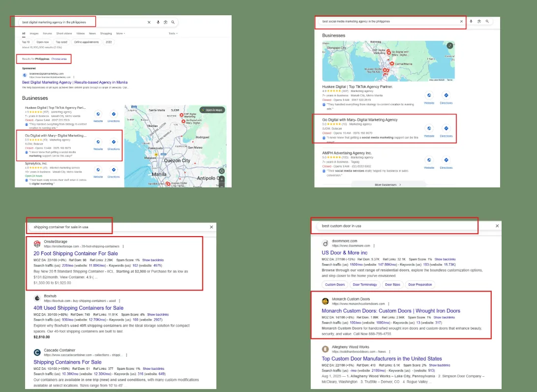Clear the shipping container search query
The image size is (537, 392).
pos(211,227)
